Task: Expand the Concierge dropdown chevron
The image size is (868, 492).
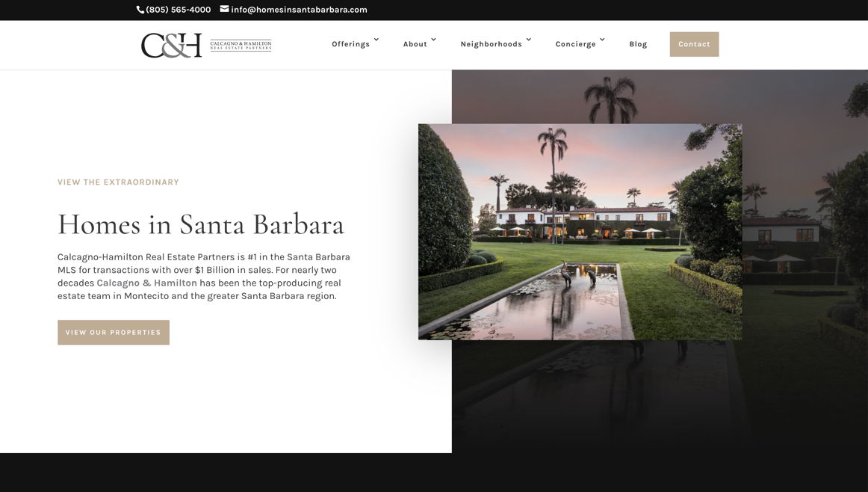Action: coord(602,40)
